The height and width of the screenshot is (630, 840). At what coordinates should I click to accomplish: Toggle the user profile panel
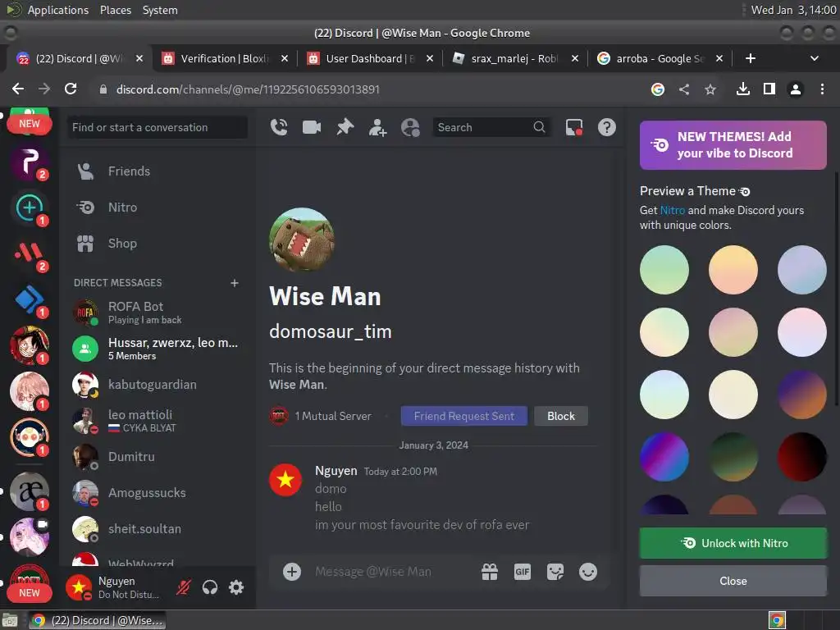pos(410,127)
